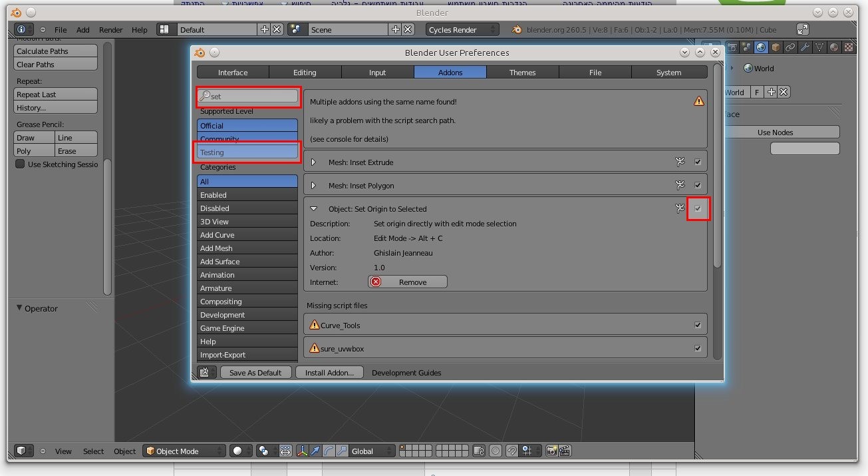Open the Material sphere tab
Screen dimensions: 868x476
(834, 47)
